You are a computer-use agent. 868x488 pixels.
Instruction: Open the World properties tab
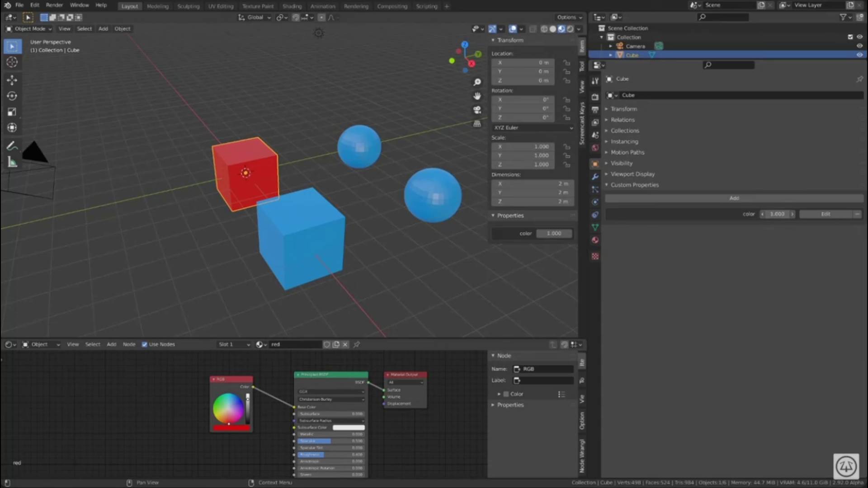[x=595, y=148]
